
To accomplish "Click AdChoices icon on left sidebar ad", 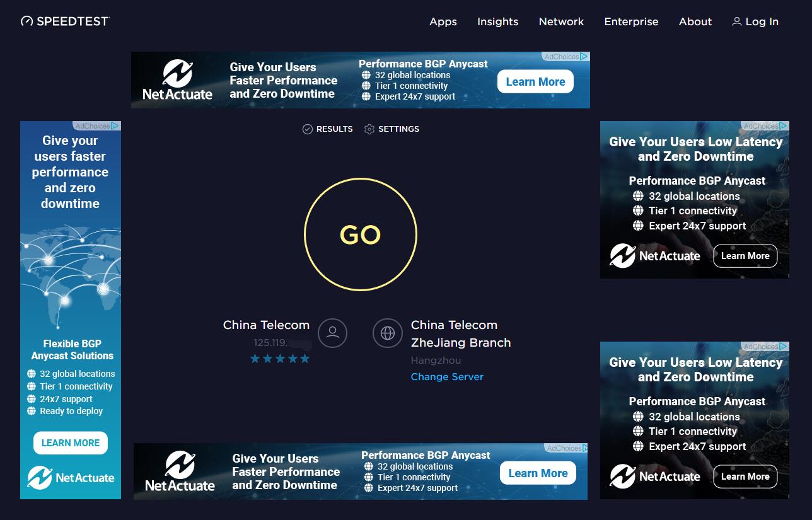I will click(x=115, y=126).
